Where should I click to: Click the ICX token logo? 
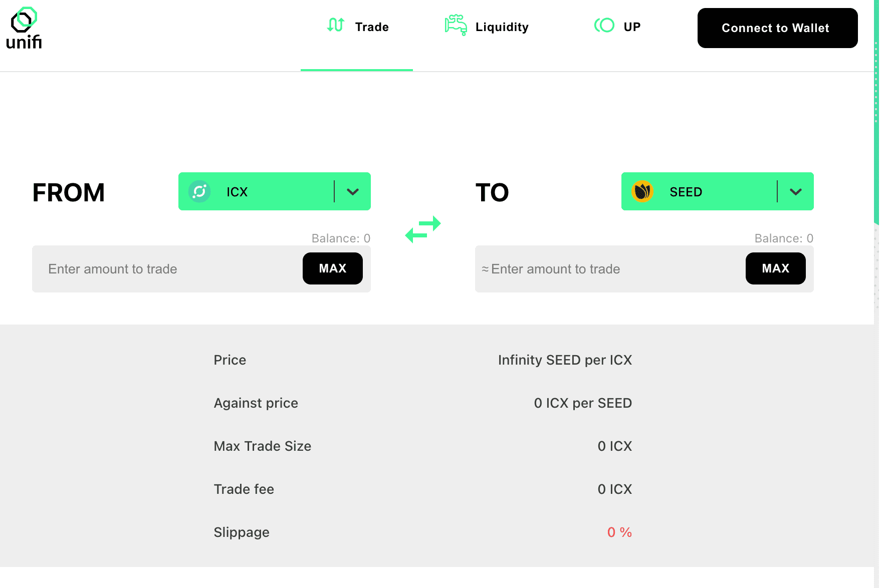199,191
